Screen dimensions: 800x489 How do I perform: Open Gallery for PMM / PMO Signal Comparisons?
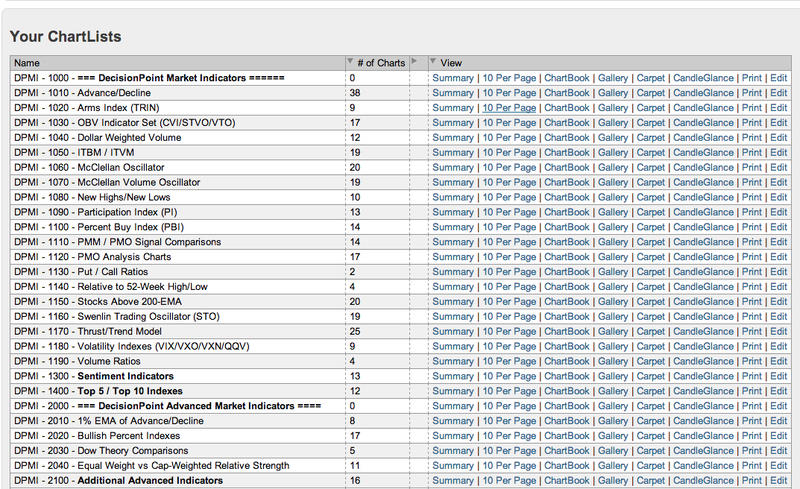[613, 242]
